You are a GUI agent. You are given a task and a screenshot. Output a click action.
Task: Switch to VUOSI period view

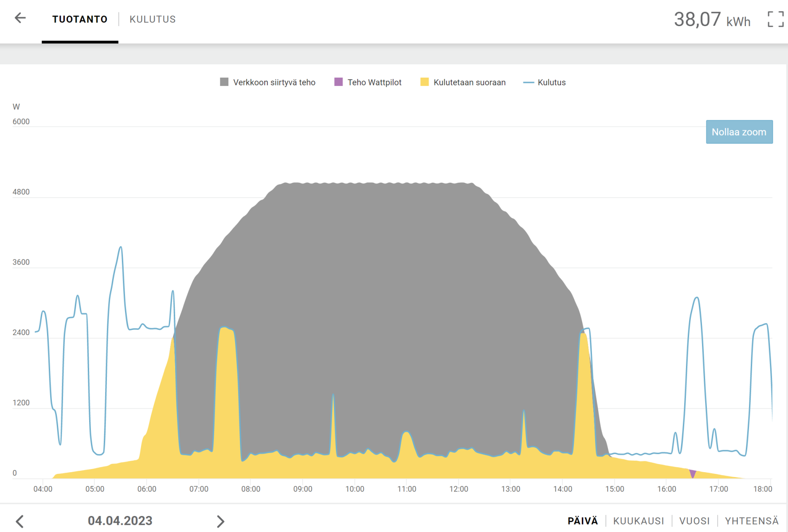point(694,521)
